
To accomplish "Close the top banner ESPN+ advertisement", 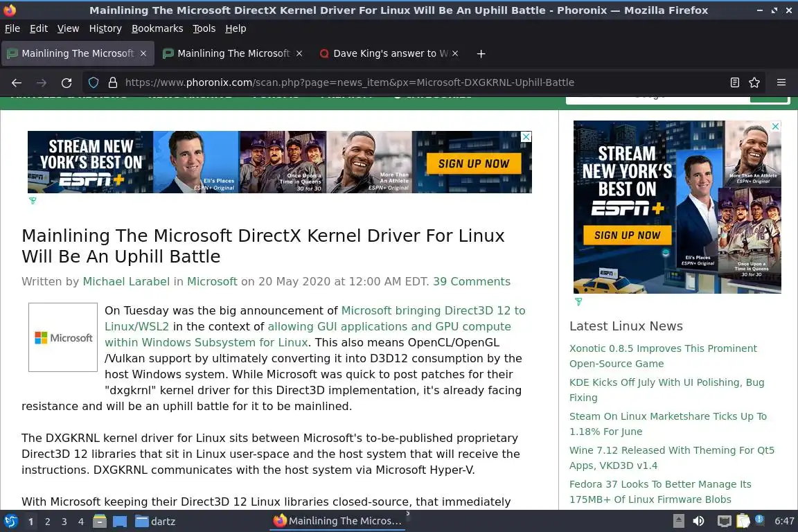I will coord(526,136).
